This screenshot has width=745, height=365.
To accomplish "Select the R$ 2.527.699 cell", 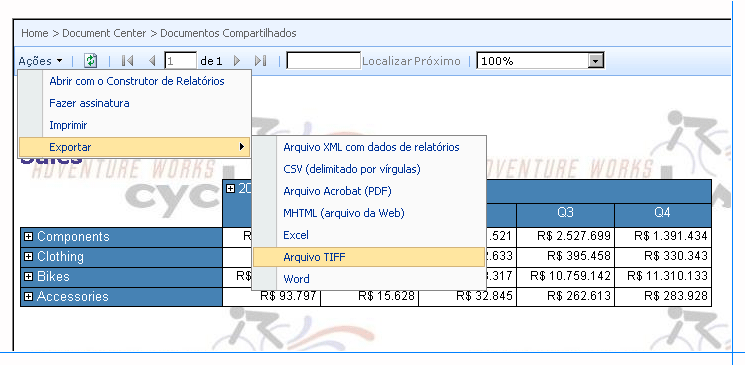I will tap(565, 236).
